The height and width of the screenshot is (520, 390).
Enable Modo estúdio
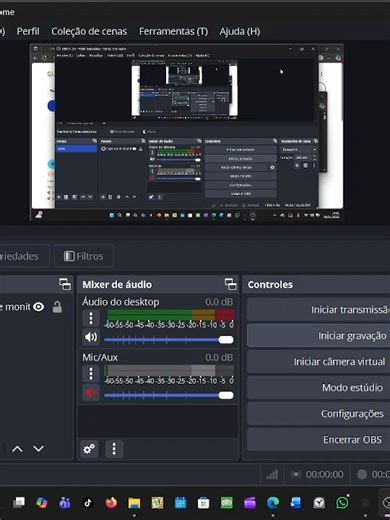pos(318,388)
